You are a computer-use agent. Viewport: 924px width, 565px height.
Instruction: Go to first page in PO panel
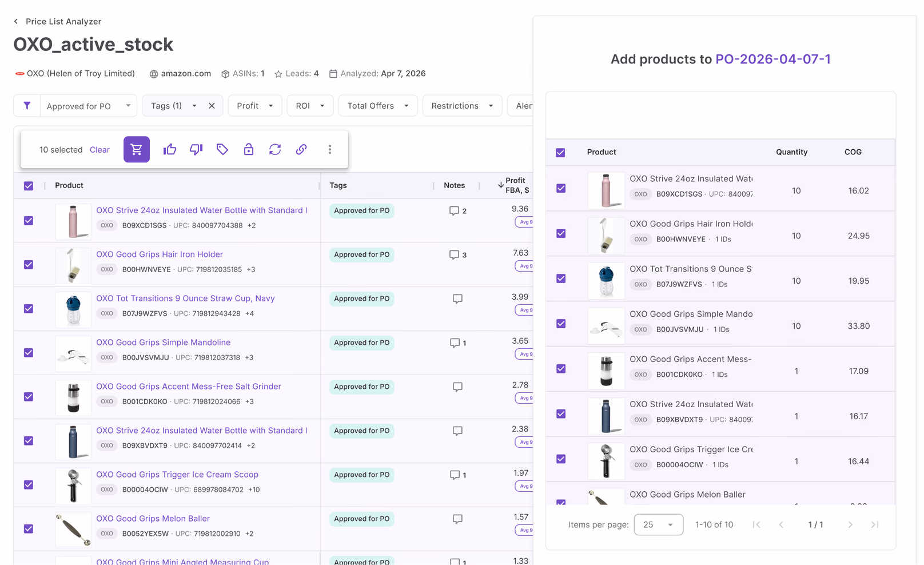pyautogui.click(x=756, y=524)
